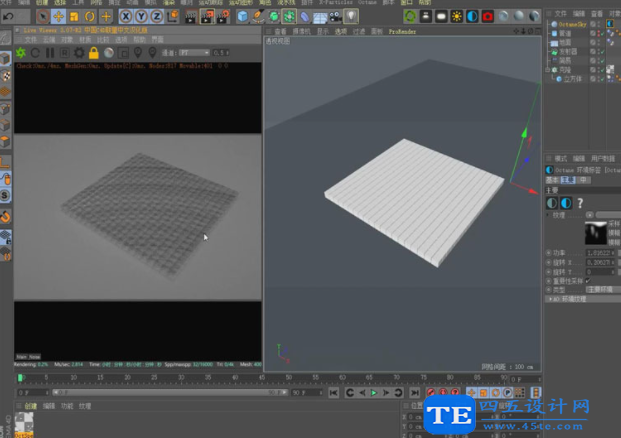Click frame 45 on timeline ruler
The image size is (621, 438).
coord(262,378)
